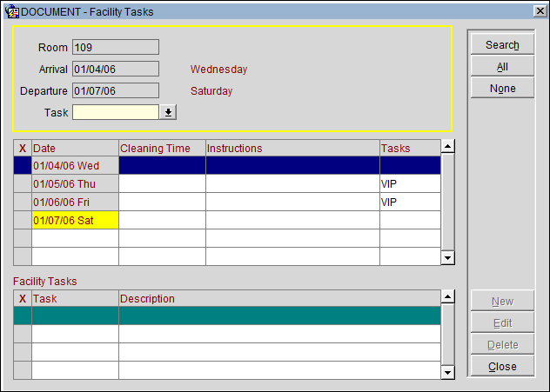Click the X header of the dates grid

(23, 148)
